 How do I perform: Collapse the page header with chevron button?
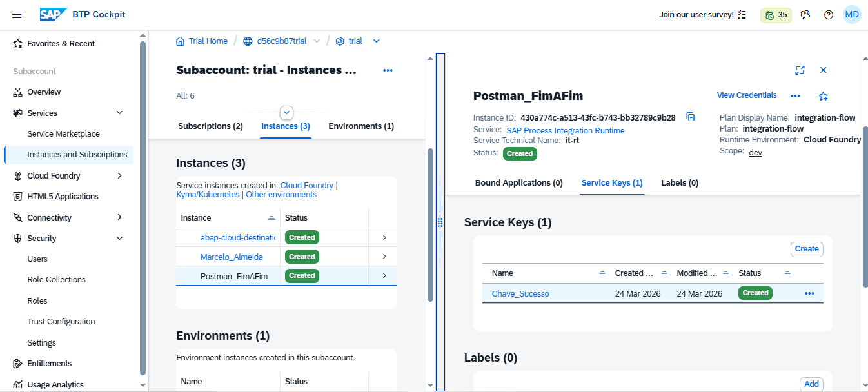(287, 112)
